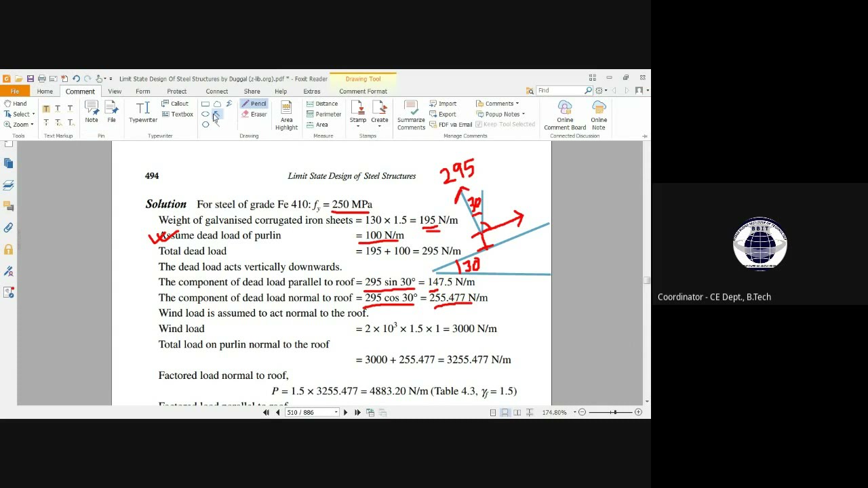Viewport: 868px width, 488px height.
Task: Select the Callout tool
Action: (175, 104)
